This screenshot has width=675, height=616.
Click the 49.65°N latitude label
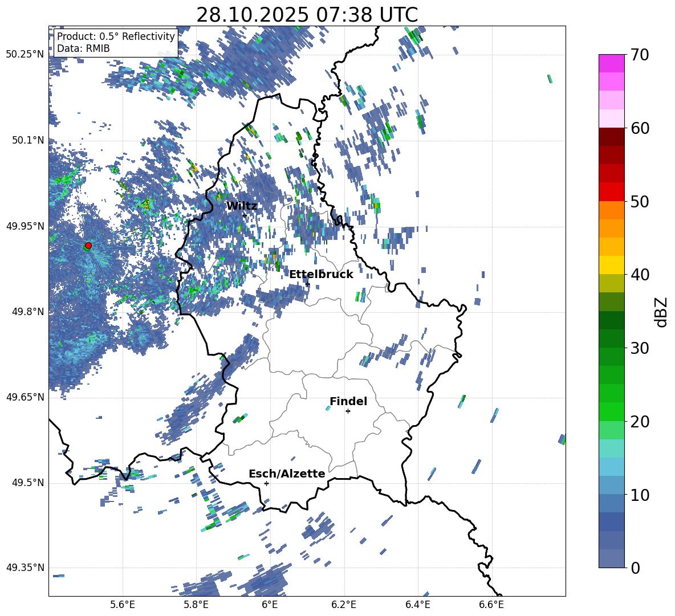coord(25,397)
